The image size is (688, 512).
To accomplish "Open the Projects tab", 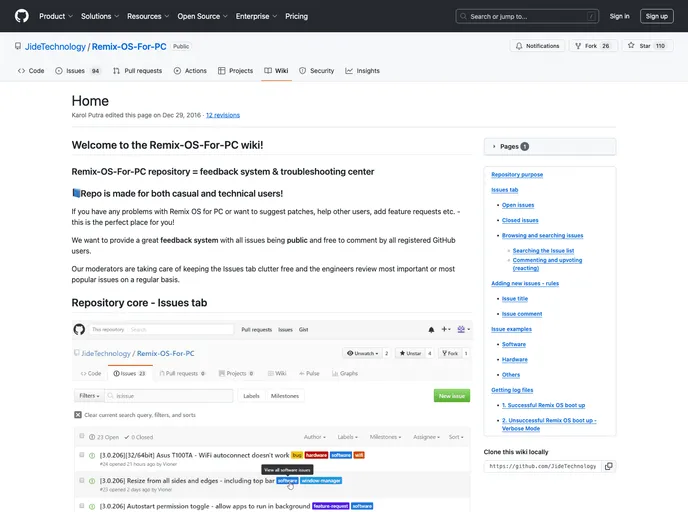I will coord(235,71).
